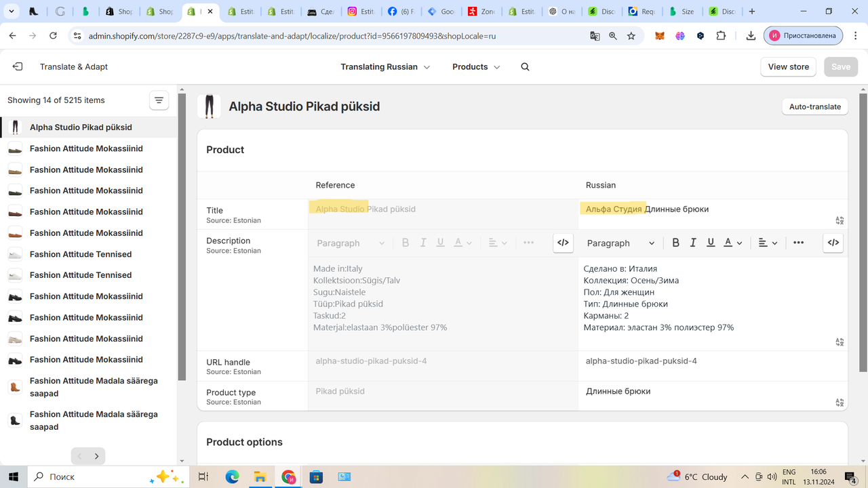Open zoom magnifier icon in address bar

(613, 36)
